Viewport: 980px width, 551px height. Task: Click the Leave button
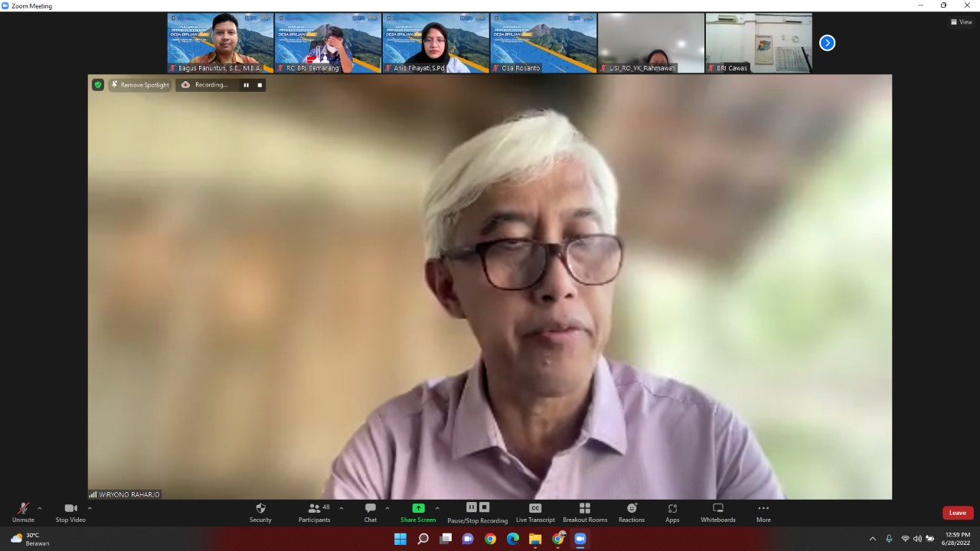point(957,513)
